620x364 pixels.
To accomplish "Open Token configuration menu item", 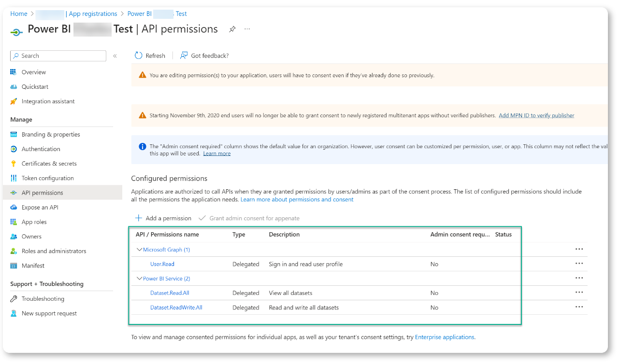I will click(48, 178).
